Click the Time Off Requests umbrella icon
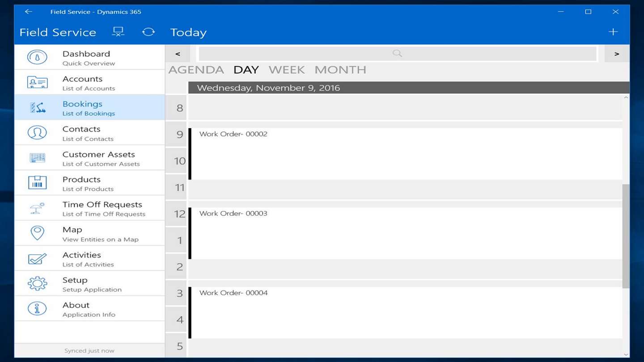Screen dimensions: 644x362 pos(37,208)
